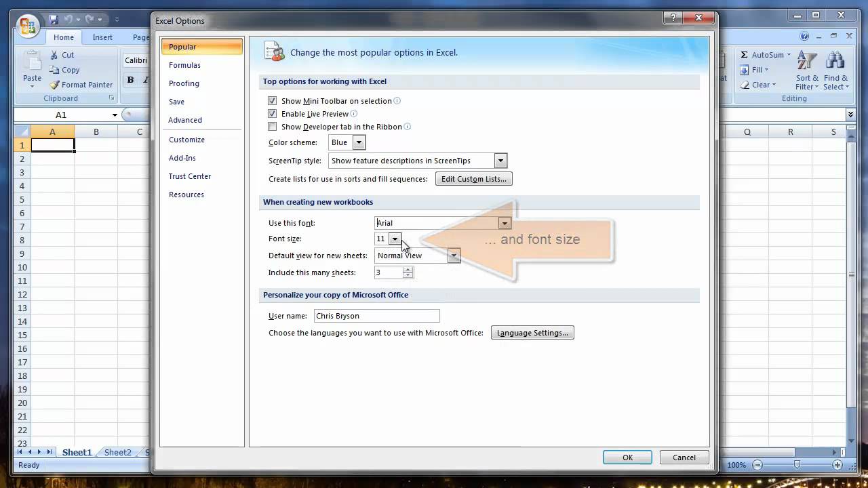Screen dimensions: 868x488
Task: Toggle Show Mini Toolbar on selection
Action: [273, 101]
